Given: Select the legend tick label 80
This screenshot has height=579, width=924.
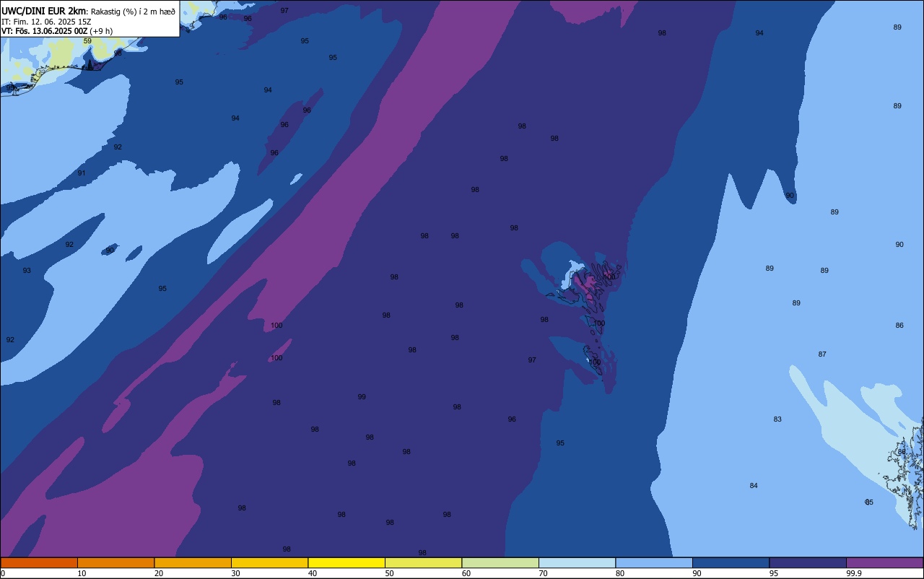Looking at the screenshot, I should (x=620, y=573).
